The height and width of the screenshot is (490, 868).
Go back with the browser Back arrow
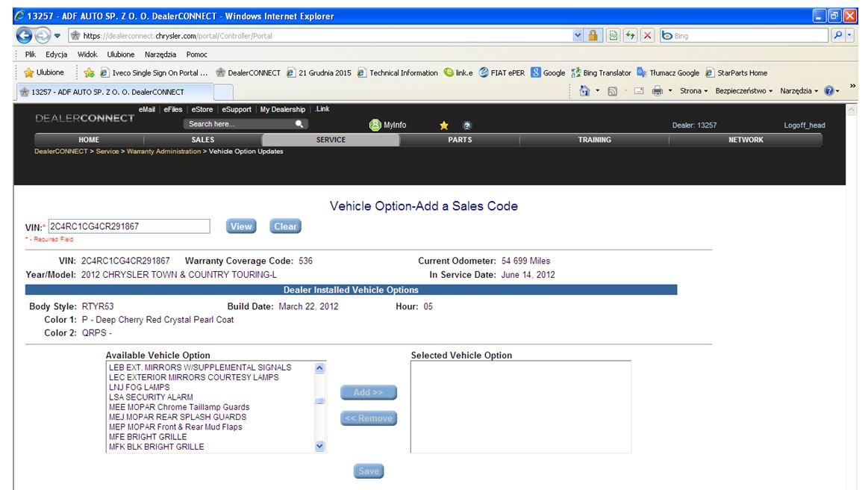point(25,35)
